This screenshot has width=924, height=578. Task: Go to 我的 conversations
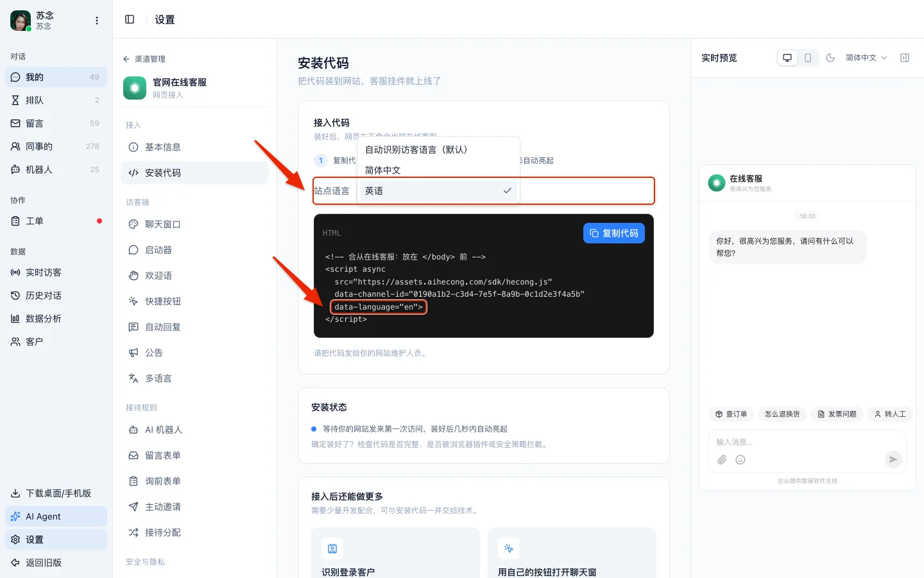(56, 77)
